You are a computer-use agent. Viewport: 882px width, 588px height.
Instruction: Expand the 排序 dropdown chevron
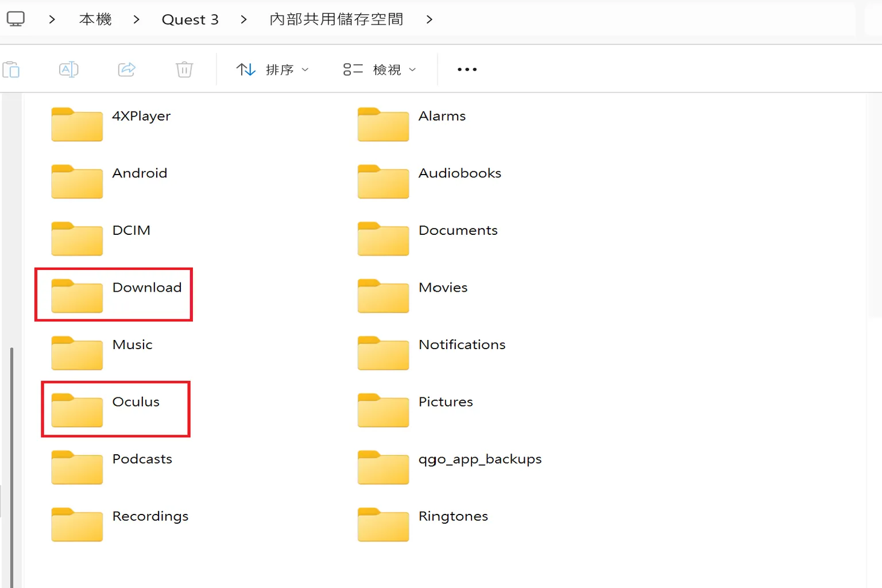[x=305, y=70]
